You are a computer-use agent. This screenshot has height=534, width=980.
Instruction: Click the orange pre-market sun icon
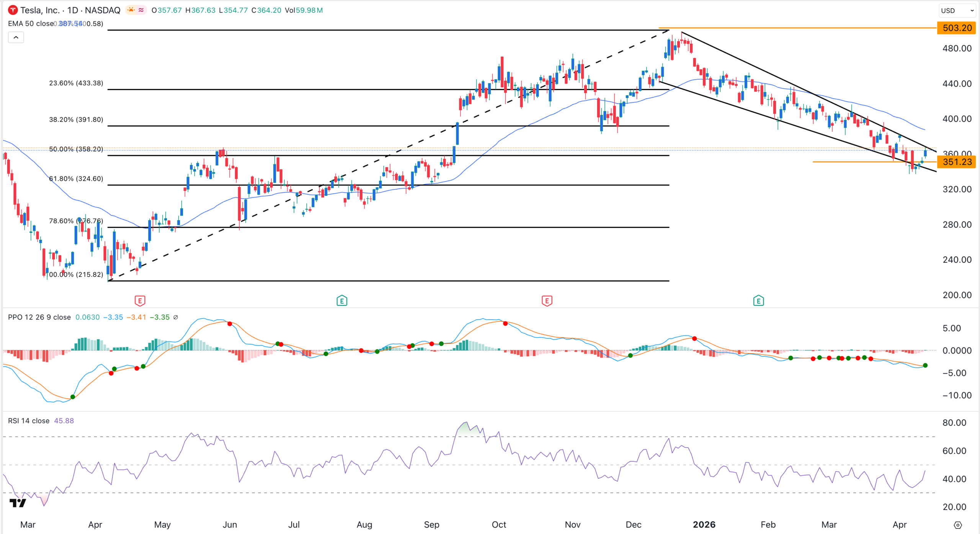pyautogui.click(x=131, y=10)
